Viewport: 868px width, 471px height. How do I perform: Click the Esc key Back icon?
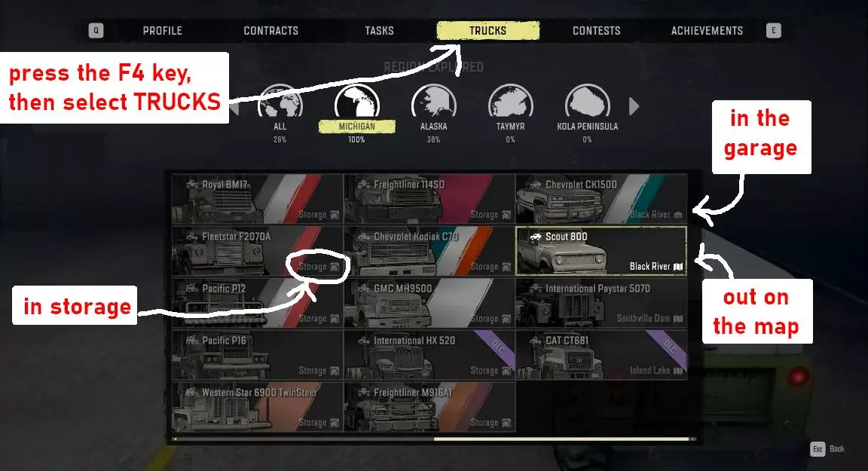[818, 449]
